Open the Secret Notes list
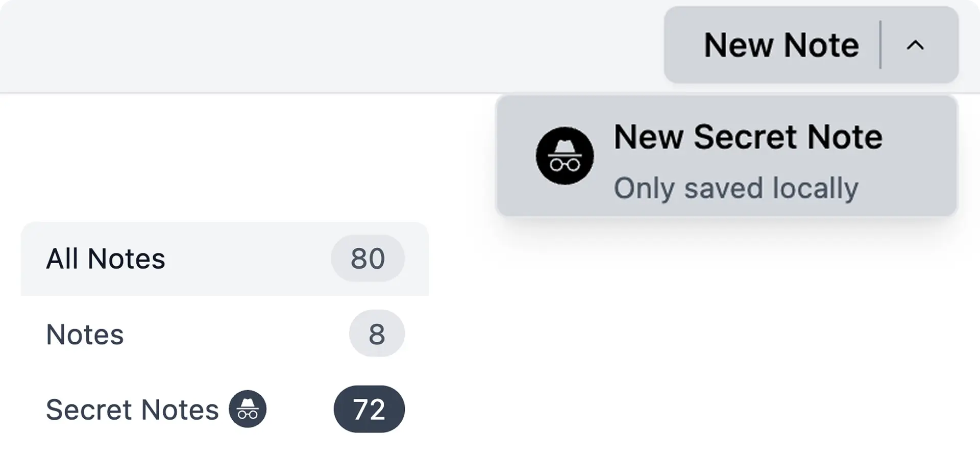 point(133,409)
